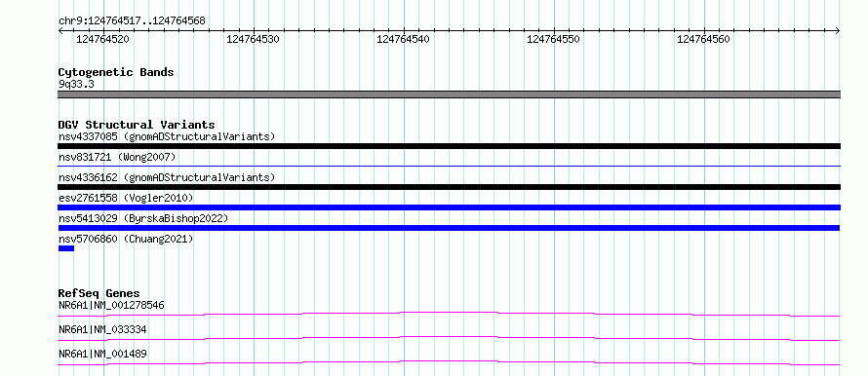Image resolution: width=868 pixels, height=376 pixels.
Task: Select the magenta NM_001278546 intron line
Action: tap(449, 314)
